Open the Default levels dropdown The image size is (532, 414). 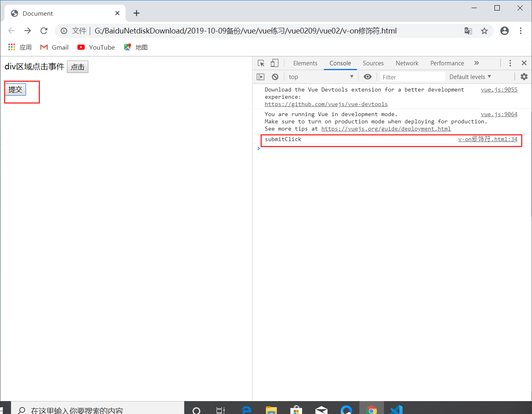pyautogui.click(x=470, y=77)
